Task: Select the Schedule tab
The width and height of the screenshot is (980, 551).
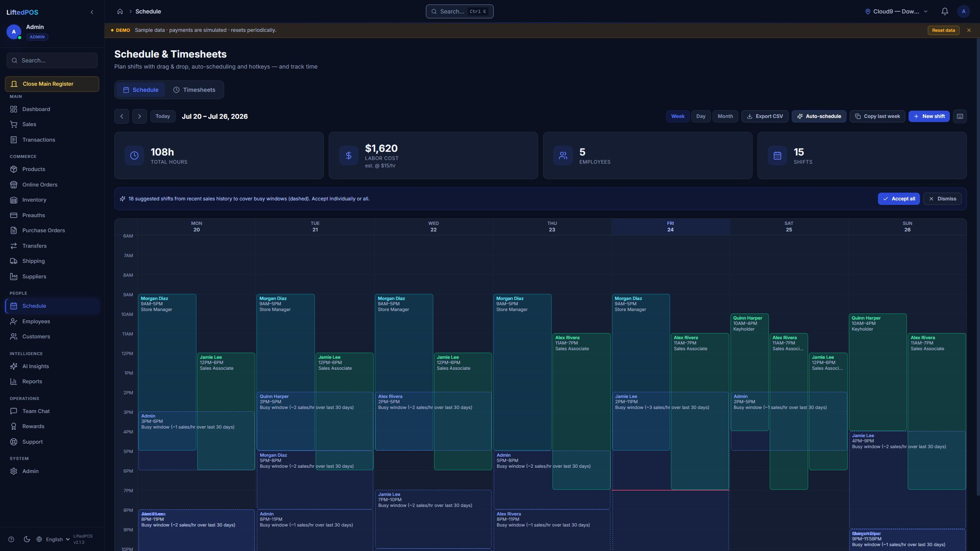Action: 141,90
